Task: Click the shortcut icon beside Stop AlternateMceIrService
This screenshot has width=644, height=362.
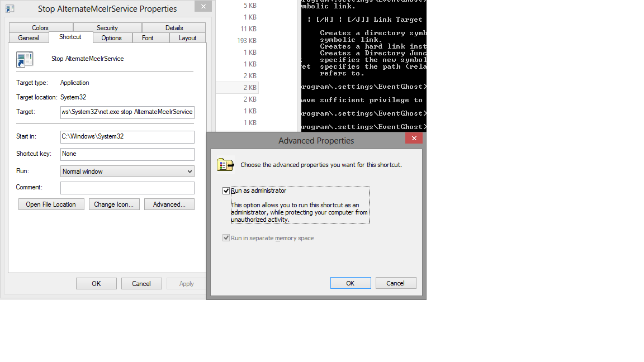Action: point(24,59)
